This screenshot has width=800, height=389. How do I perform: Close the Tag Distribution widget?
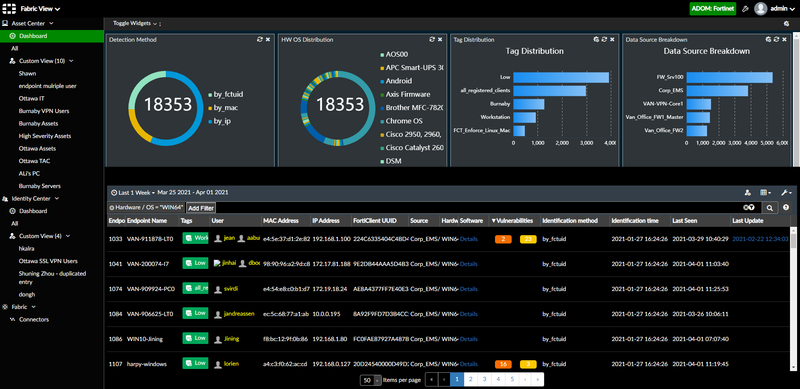612,39
